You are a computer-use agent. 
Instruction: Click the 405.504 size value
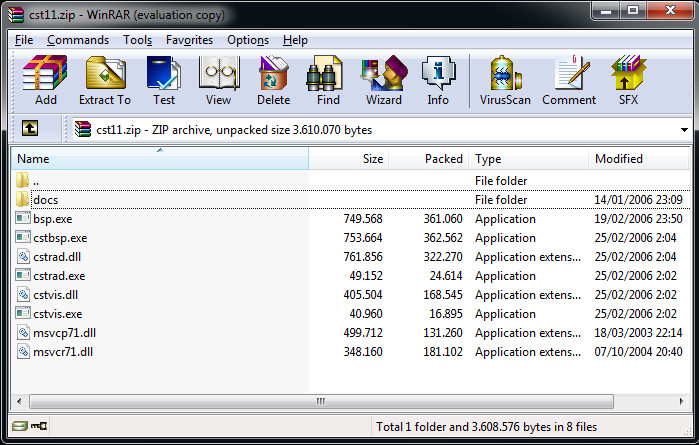[363, 295]
